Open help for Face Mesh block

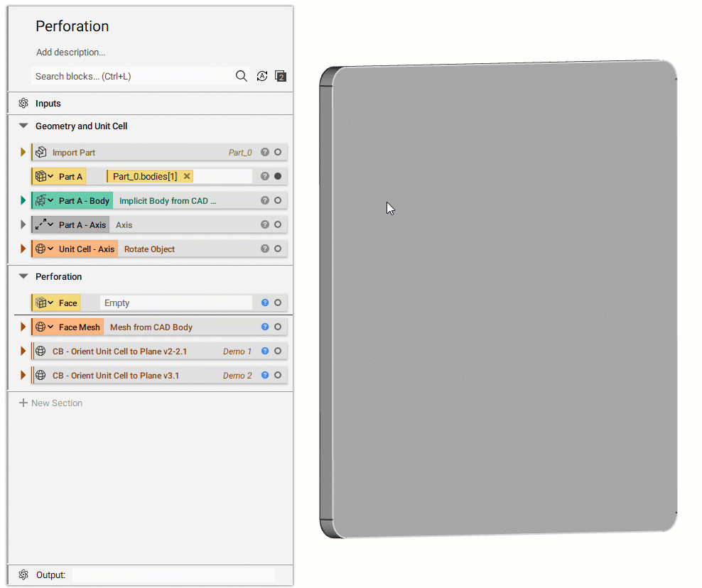tap(265, 327)
